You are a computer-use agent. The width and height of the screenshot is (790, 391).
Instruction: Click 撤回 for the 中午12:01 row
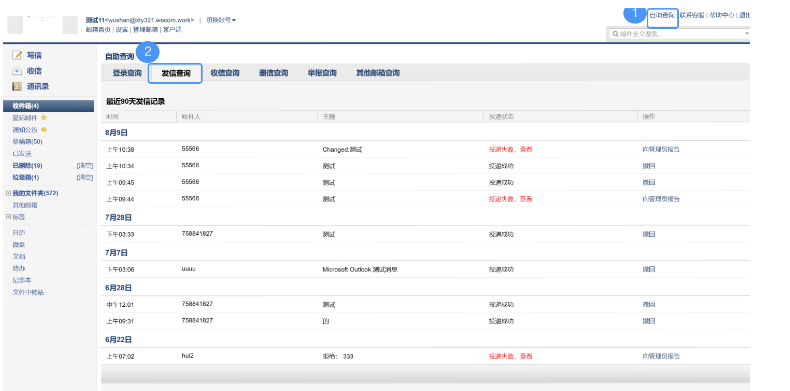(648, 304)
